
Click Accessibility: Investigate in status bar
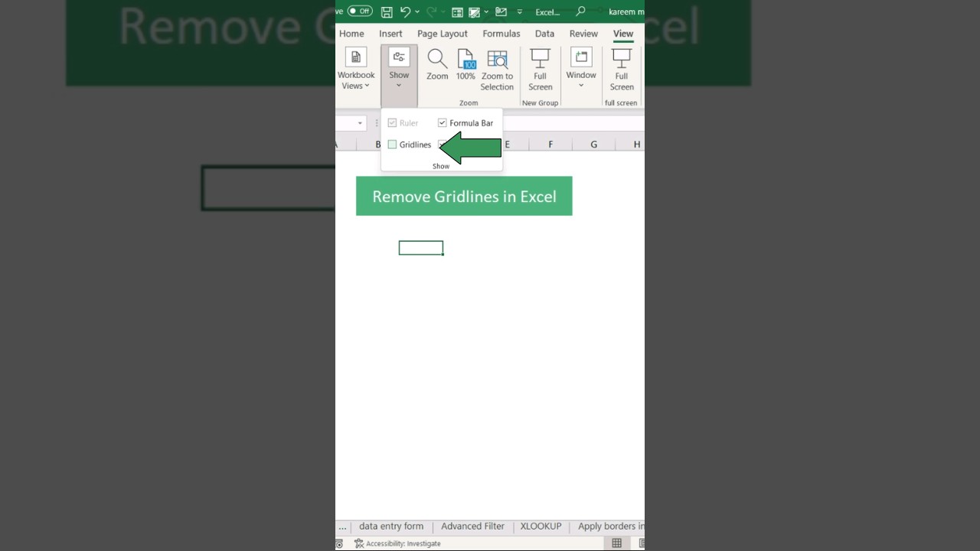pos(397,543)
